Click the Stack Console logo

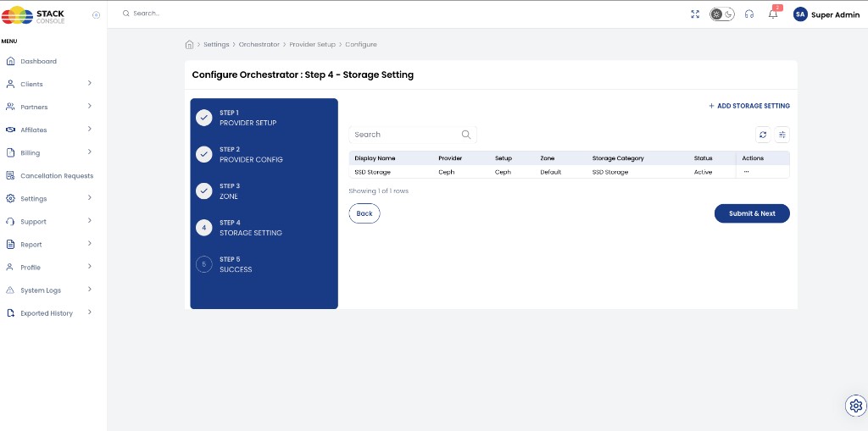(33, 15)
